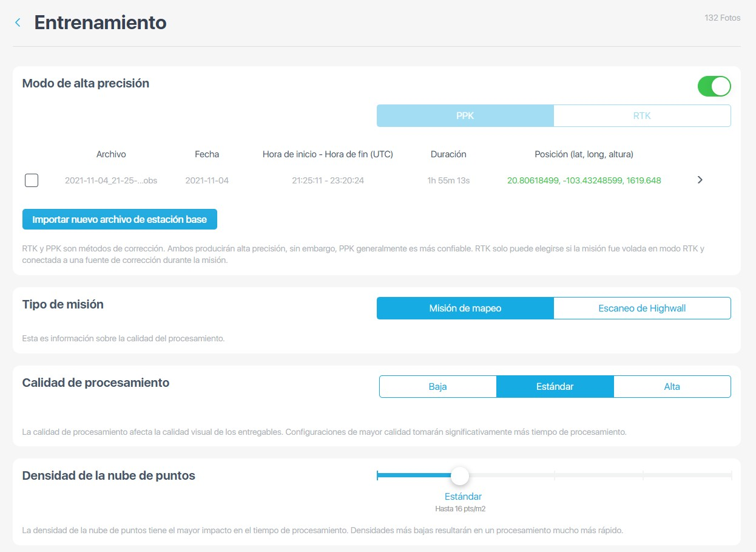
Task: Set processing quality to Baja
Action: [437, 386]
